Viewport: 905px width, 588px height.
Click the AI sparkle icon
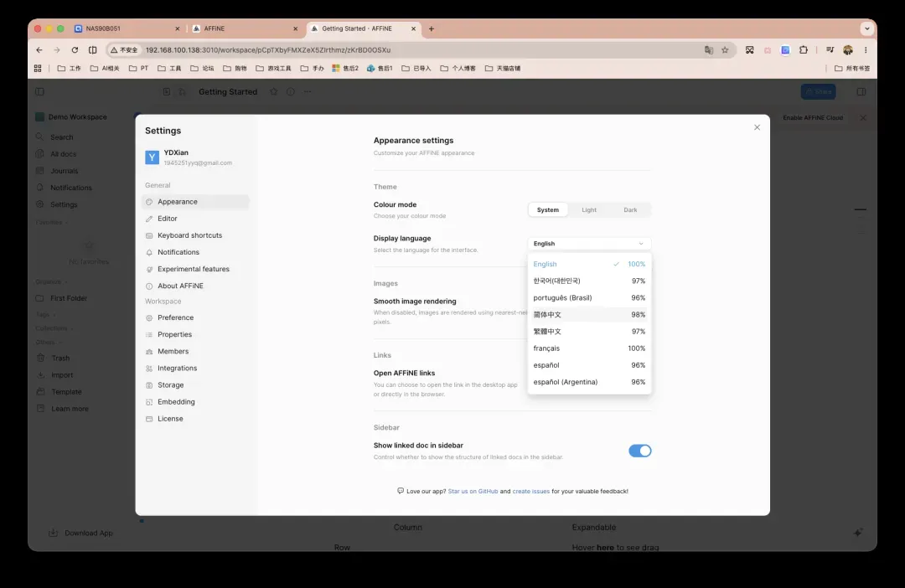(858, 533)
